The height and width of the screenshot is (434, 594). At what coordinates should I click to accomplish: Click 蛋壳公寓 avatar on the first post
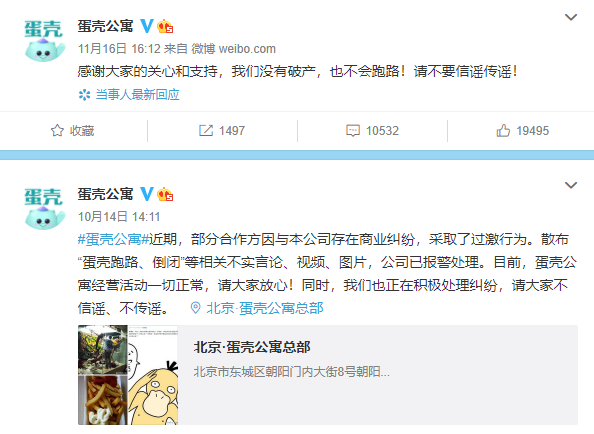(44, 41)
